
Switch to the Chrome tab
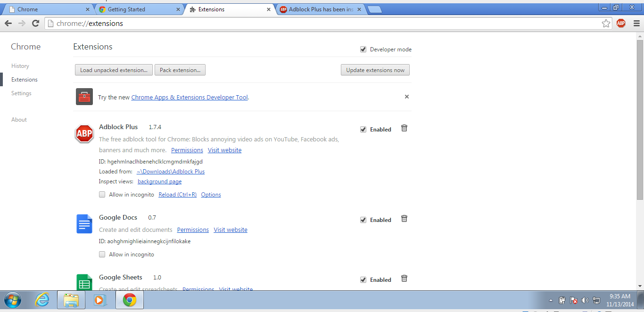(49, 9)
